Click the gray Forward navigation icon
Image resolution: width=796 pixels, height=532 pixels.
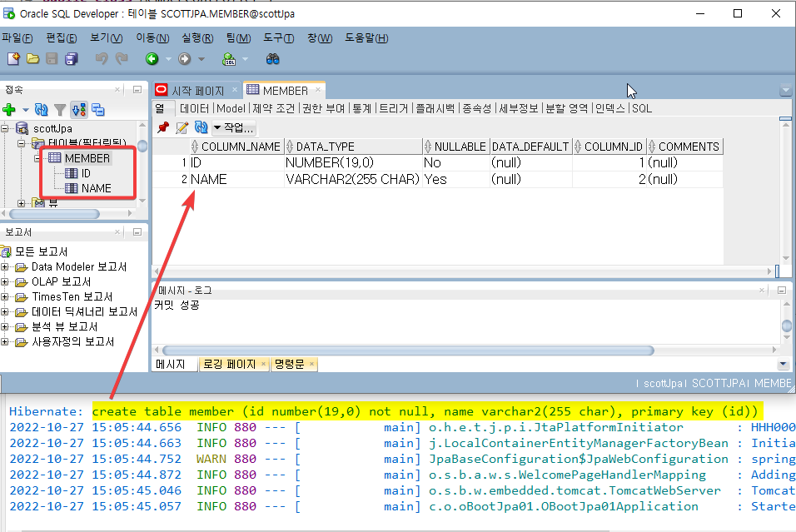[x=184, y=59]
